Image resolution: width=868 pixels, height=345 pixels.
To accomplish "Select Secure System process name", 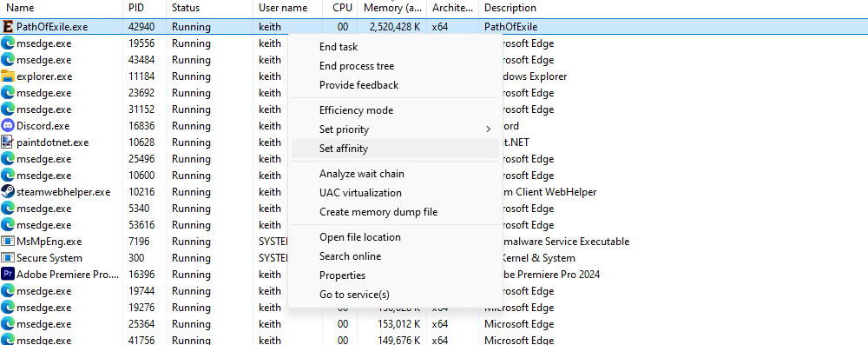I will pyautogui.click(x=49, y=258).
